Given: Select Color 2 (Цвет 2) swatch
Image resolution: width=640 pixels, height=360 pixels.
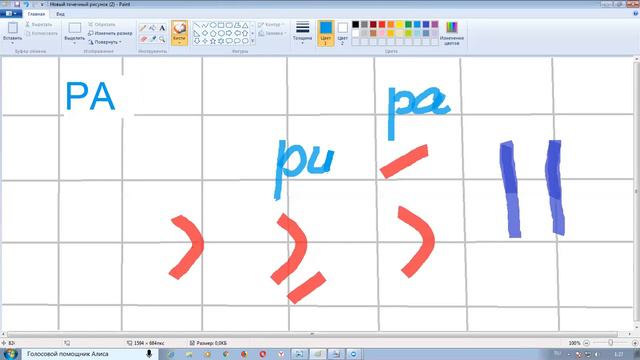Looking at the screenshot, I should 342,33.
